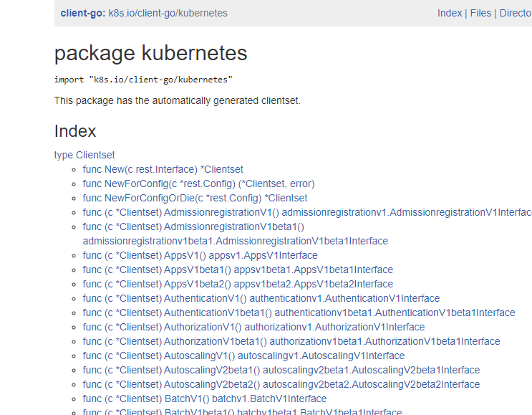Open the type Clientset index entry
This screenshot has height=415, width=532.
point(84,155)
